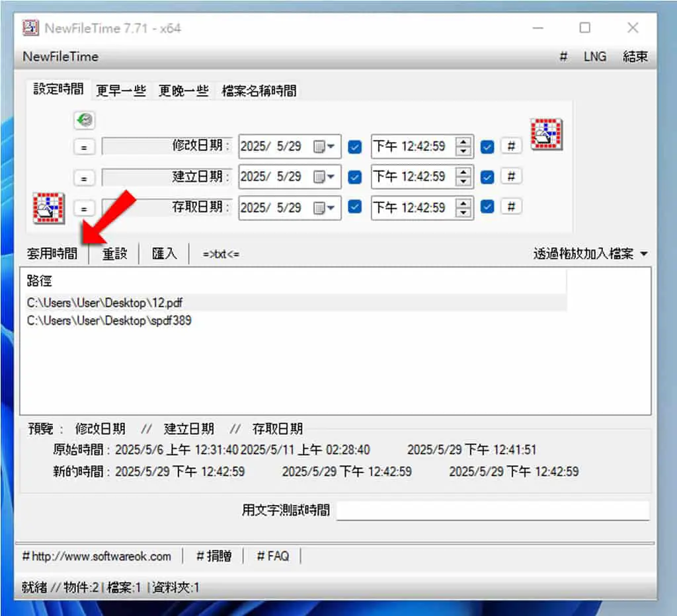The height and width of the screenshot is (616, 677).
Task: Click the = button beside 修改日期
Action: click(x=84, y=147)
